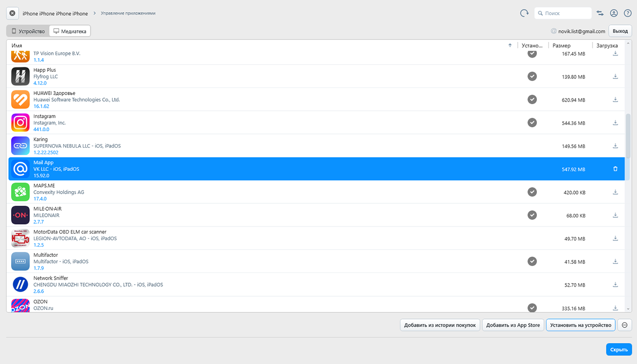This screenshot has width=637, height=364.
Task: Click the Happ Plus app icon
Action: (x=20, y=76)
